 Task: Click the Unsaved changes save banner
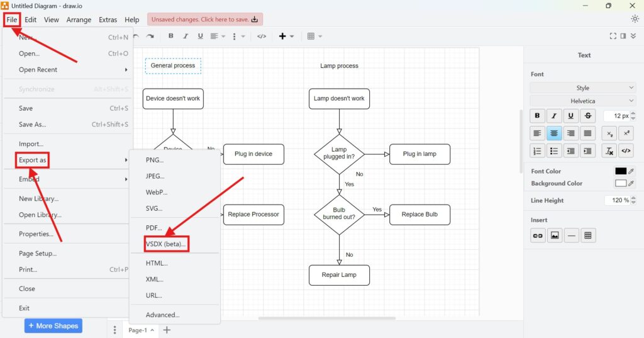(x=205, y=20)
